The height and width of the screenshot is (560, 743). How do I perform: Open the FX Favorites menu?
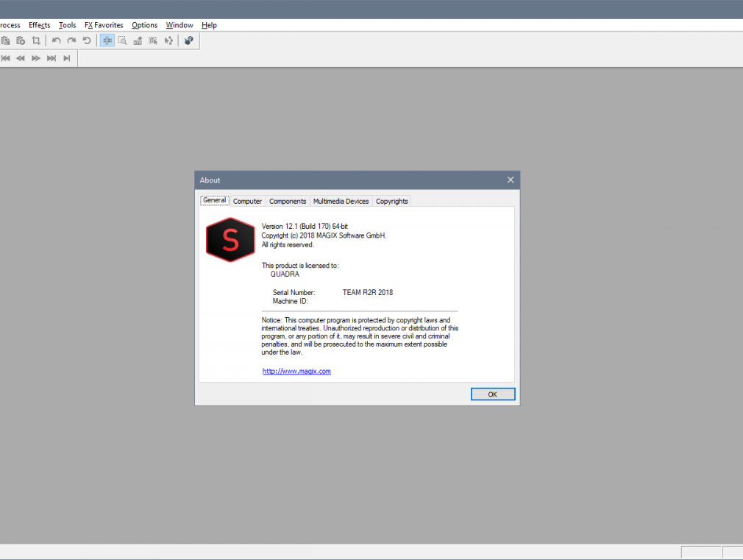(x=104, y=25)
